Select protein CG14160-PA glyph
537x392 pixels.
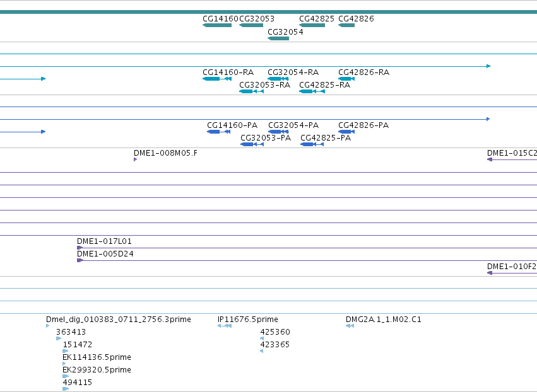218,132
